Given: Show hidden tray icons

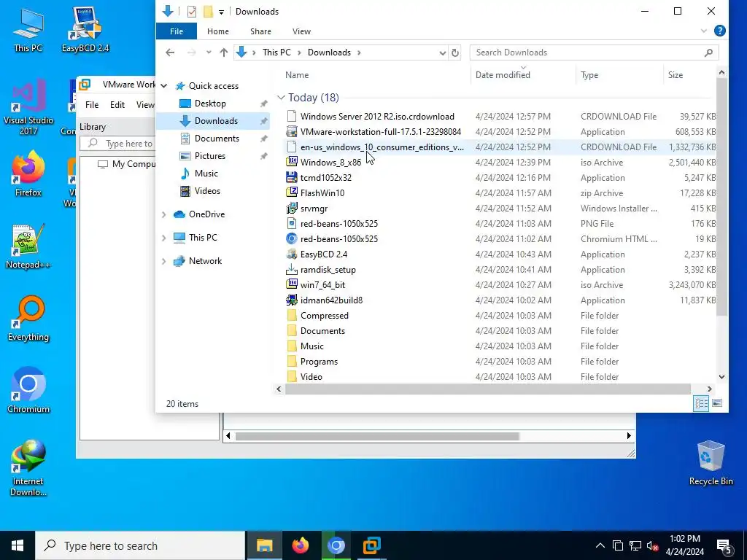Looking at the screenshot, I should [600, 546].
